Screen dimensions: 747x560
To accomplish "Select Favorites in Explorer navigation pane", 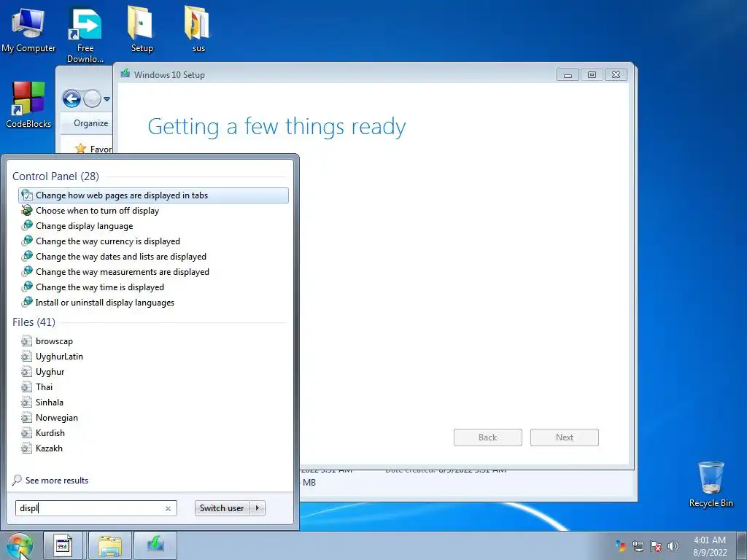I will (x=93, y=149).
